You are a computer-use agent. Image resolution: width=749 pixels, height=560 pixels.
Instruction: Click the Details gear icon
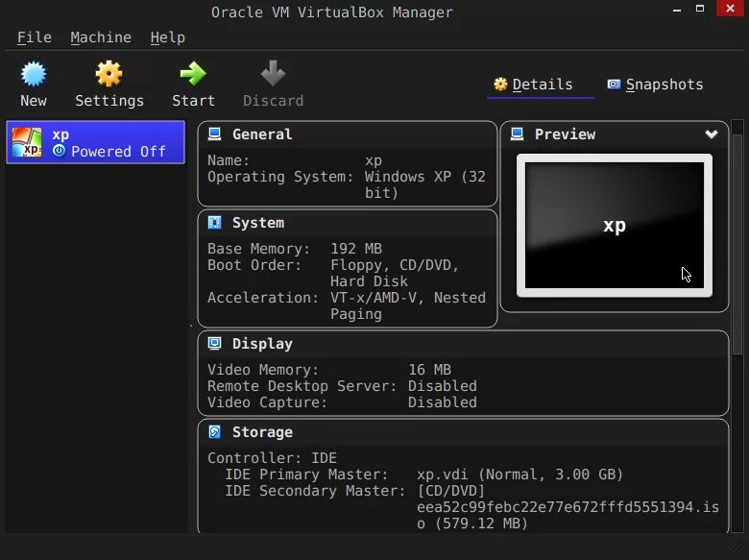click(x=500, y=85)
